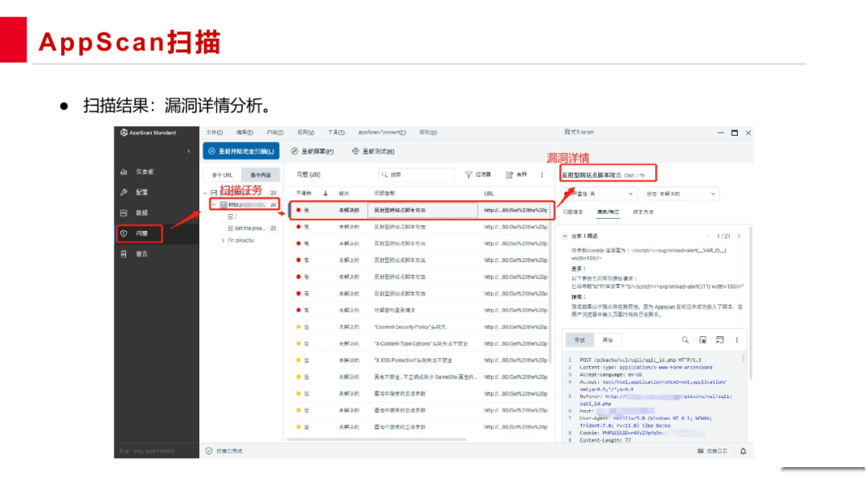Switch to the 基于内容 view toggle

(260, 175)
